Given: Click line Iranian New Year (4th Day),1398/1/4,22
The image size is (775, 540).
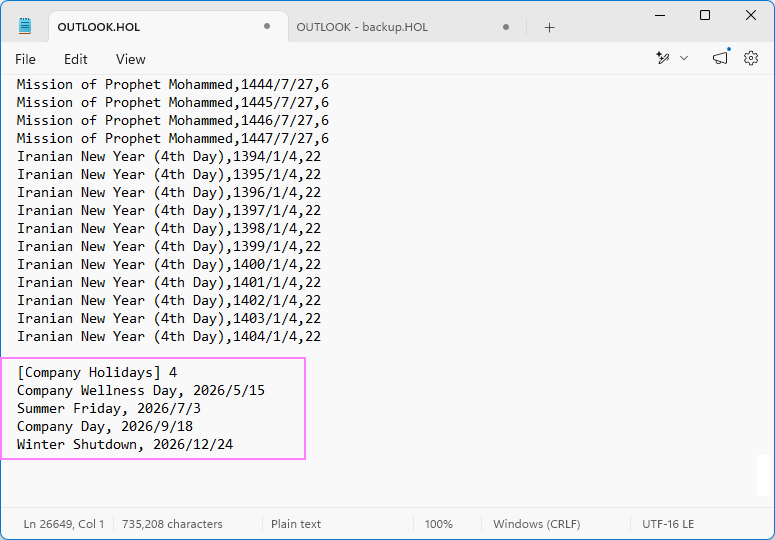Looking at the screenshot, I should [169, 228].
